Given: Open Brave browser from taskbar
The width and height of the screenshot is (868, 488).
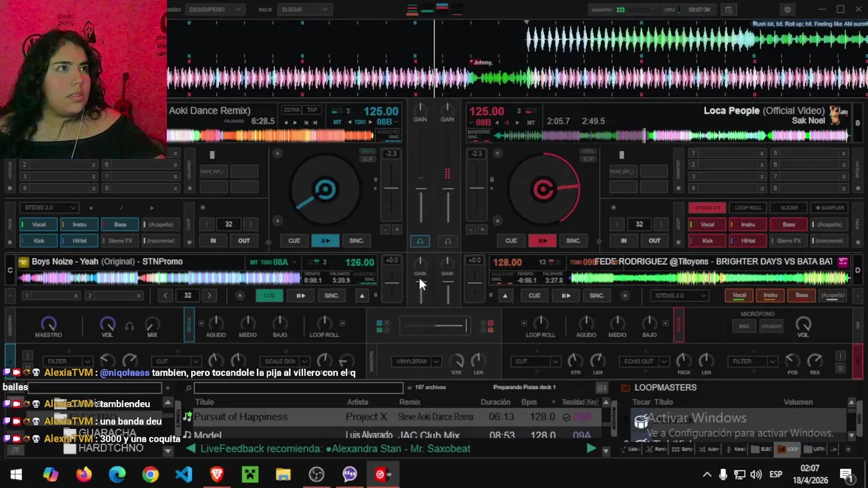Looking at the screenshot, I should (x=217, y=474).
